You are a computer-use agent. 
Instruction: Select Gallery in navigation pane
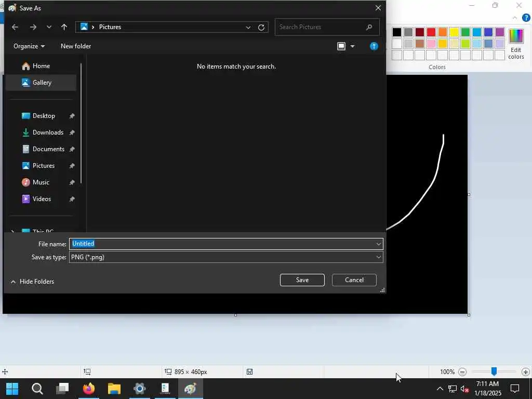[x=41, y=83]
